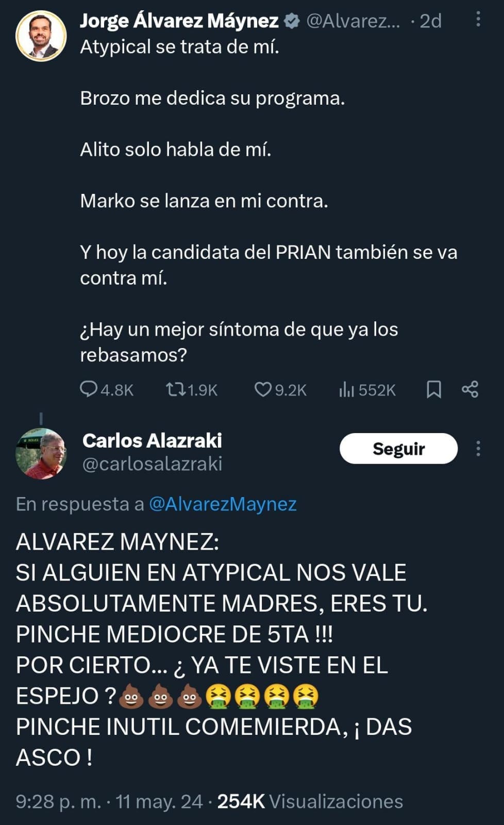504x825 pixels.
Task: Open Carlos Alazraki's profile avatar
Action: [41, 453]
